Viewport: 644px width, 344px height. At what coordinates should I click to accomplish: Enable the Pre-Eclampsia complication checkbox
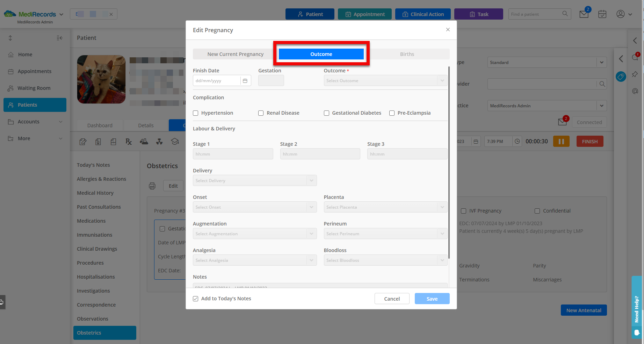click(x=392, y=113)
